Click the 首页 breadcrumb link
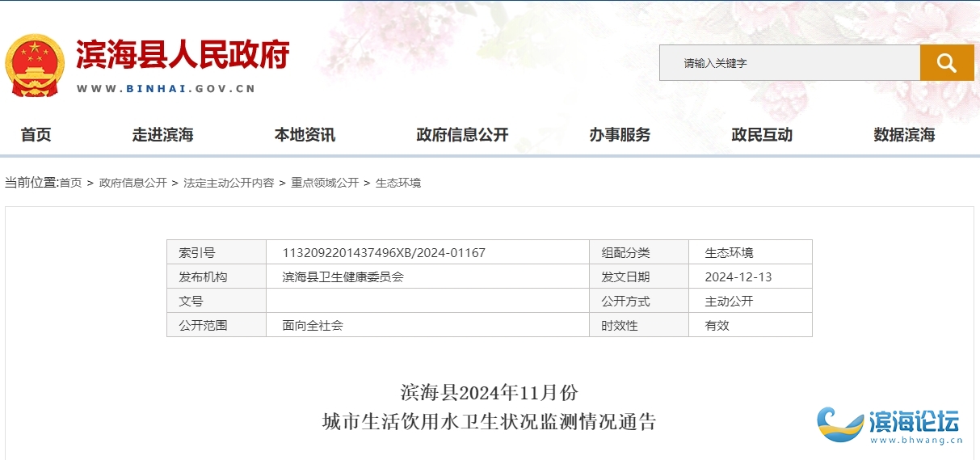 coord(71,183)
